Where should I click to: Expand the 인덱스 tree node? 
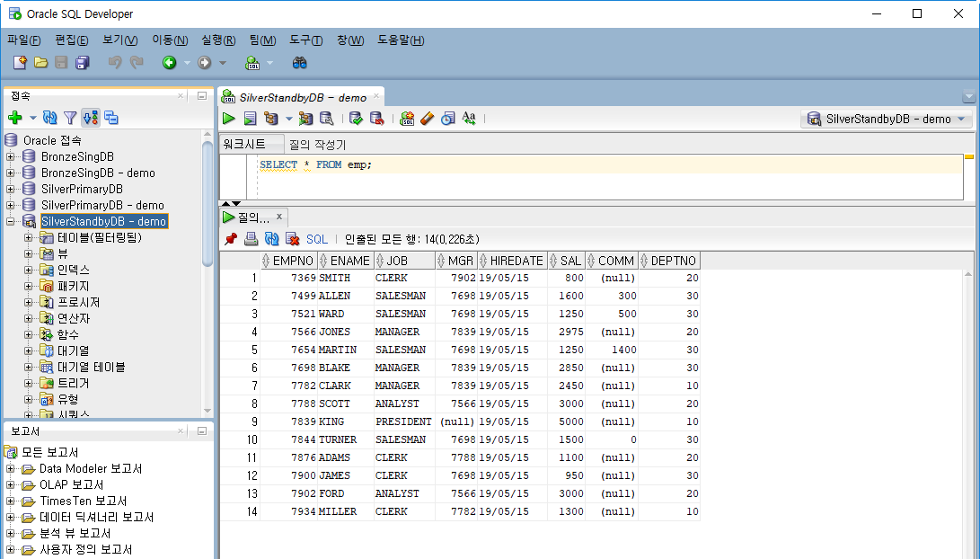28,271
